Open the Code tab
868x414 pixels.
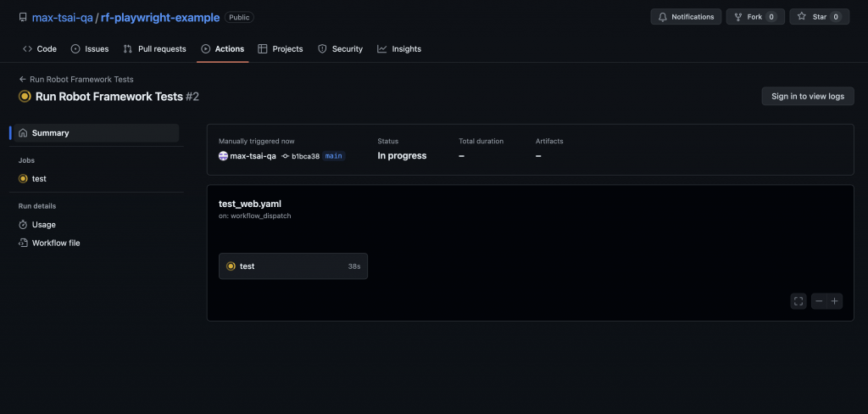39,48
